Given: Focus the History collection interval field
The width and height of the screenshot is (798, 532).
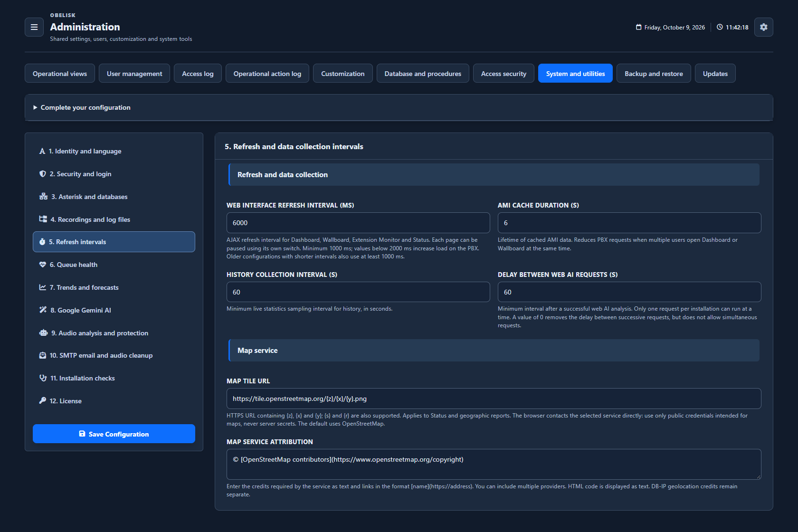Looking at the screenshot, I should click(358, 292).
